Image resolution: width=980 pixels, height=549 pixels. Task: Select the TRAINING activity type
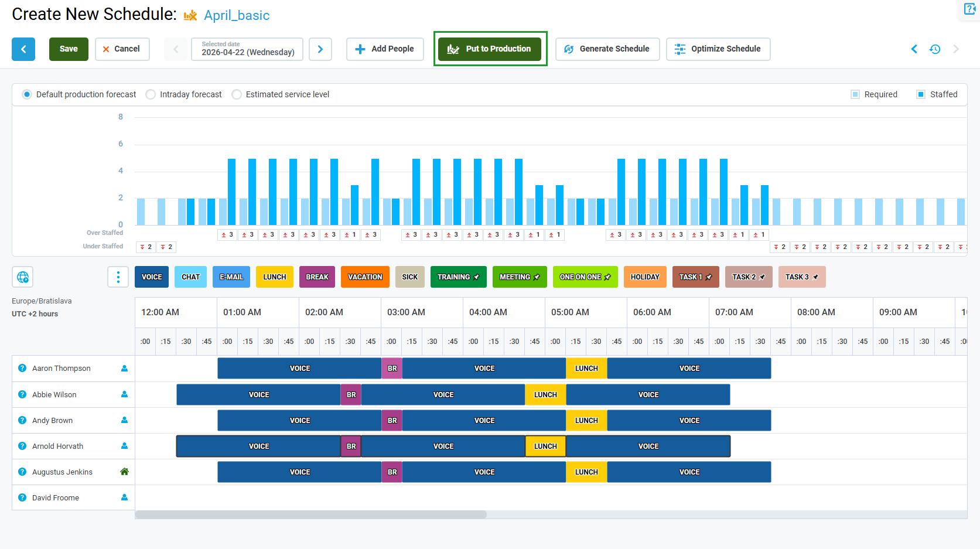pyautogui.click(x=459, y=277)
